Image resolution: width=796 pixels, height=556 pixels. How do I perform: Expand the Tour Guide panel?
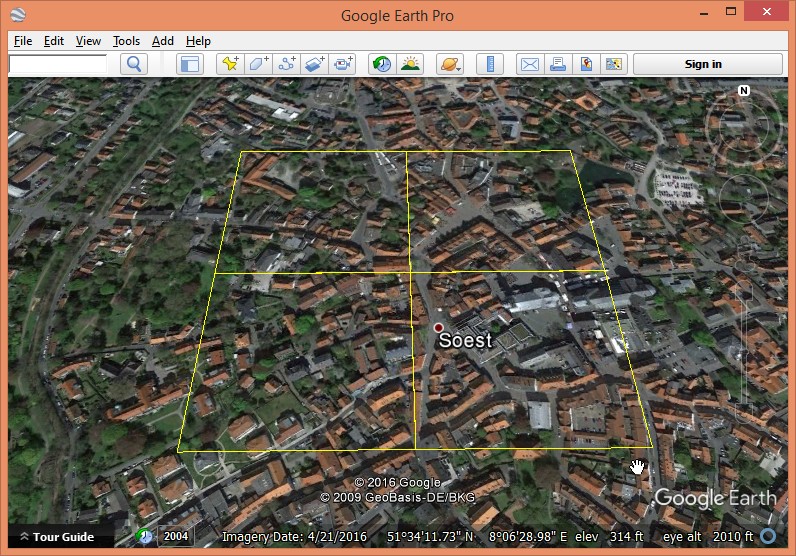point(58,537)
